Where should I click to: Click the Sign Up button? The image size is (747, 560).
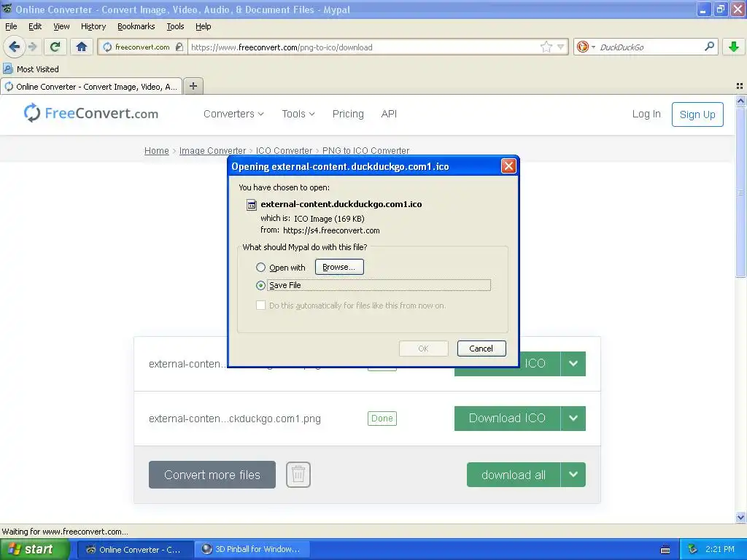click(697, 114)
